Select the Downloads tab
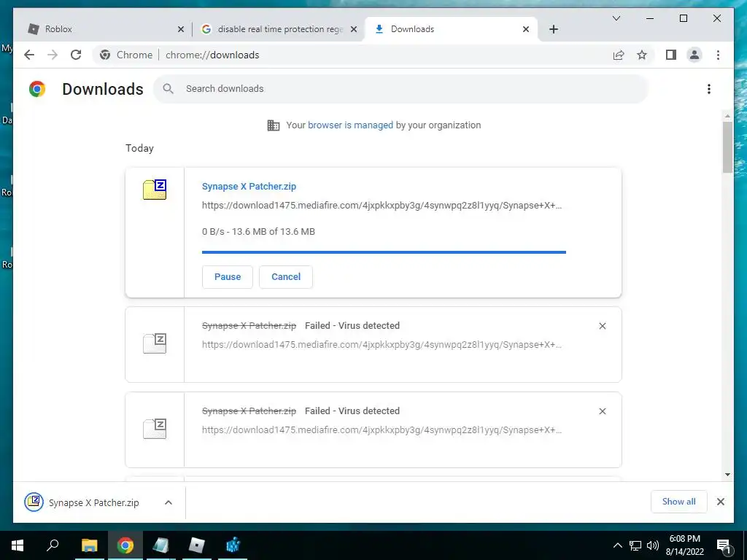 (451, 29)
